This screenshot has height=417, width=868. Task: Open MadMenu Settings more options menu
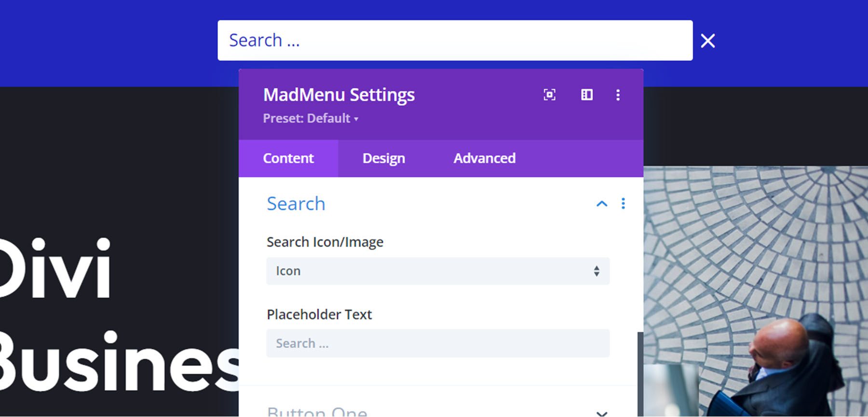point(618,95)
